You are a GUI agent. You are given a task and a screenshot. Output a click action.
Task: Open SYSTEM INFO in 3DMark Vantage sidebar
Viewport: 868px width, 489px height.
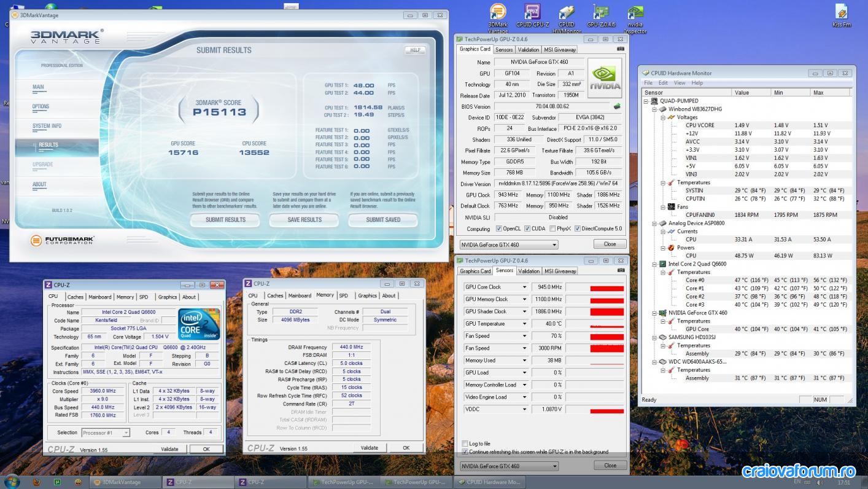pyautogui.click(x=47, y=127)
